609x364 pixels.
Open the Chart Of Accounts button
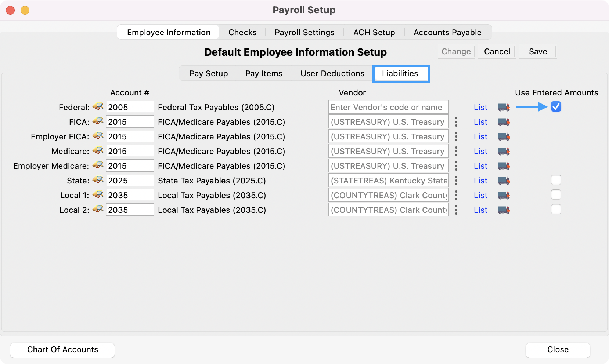(62, 350)
